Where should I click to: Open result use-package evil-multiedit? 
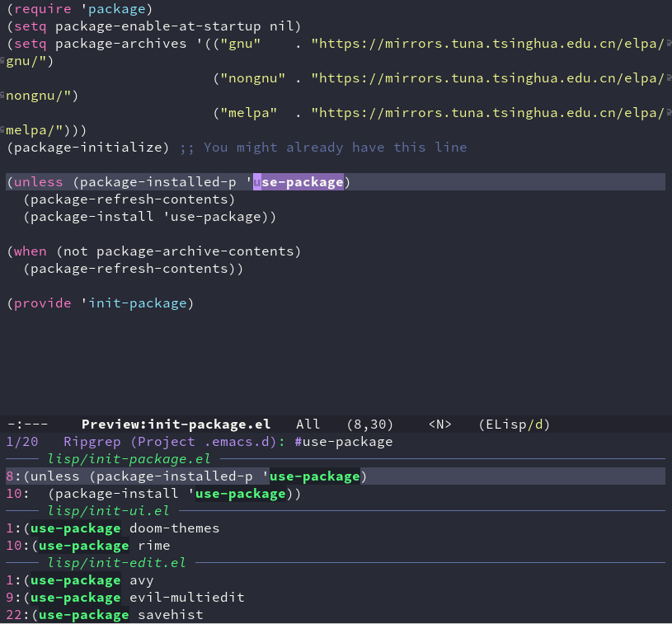pos(125,598)
